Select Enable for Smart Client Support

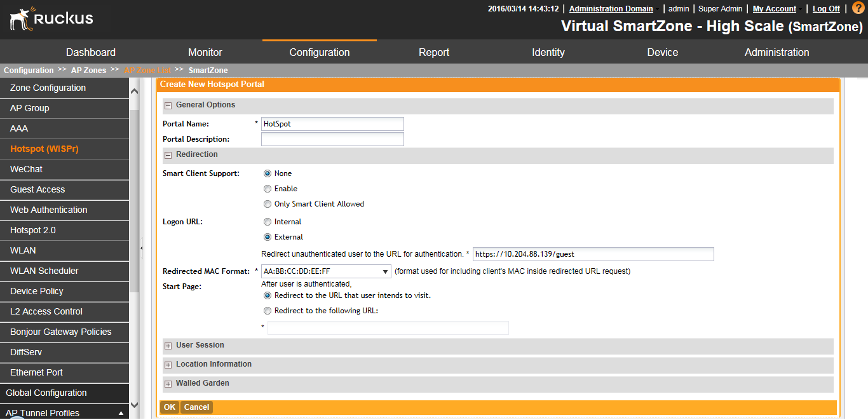click(268, 189)
